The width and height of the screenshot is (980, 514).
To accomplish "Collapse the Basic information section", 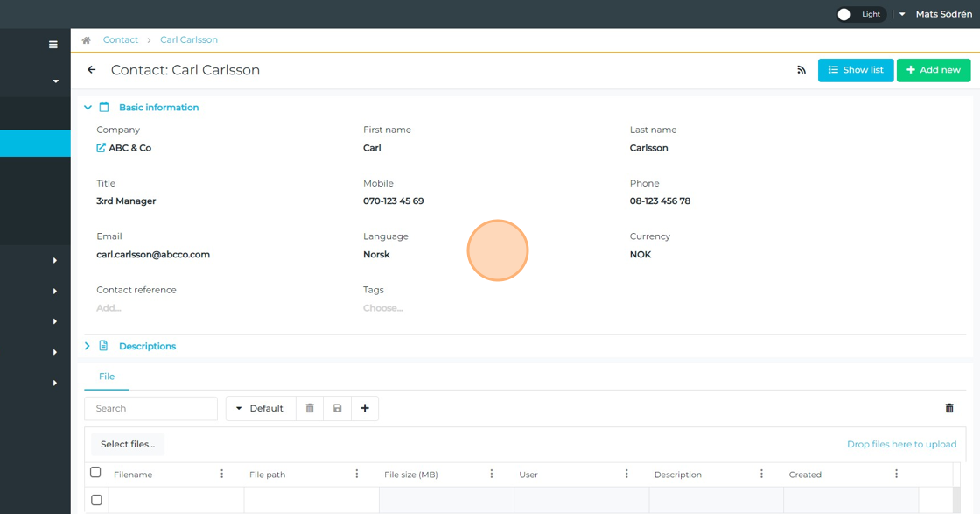I will (x=87, y=108).
